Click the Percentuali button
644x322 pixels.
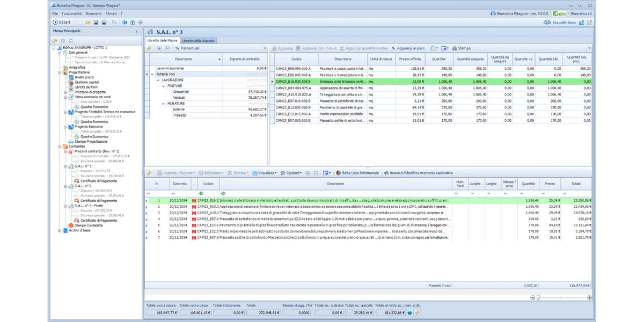(x=187, y=48)
